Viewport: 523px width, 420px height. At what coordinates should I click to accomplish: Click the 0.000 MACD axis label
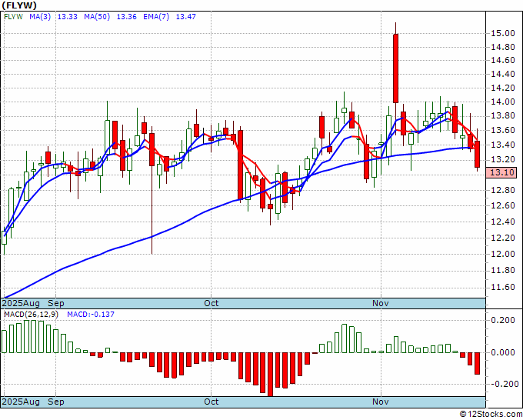click(x=503, y=352)
